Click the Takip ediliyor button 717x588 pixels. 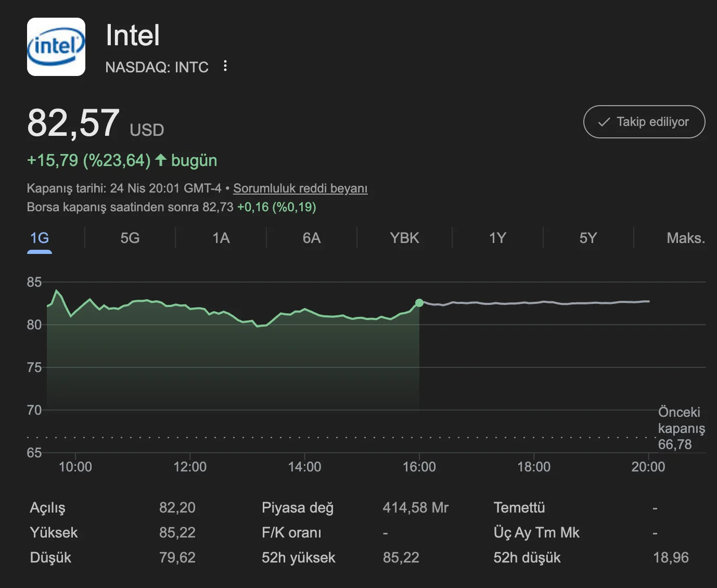tap(644, 122)
